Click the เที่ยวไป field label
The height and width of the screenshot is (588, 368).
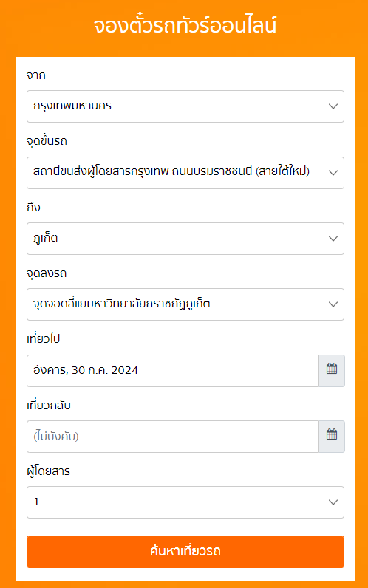[x=43, y=338]
